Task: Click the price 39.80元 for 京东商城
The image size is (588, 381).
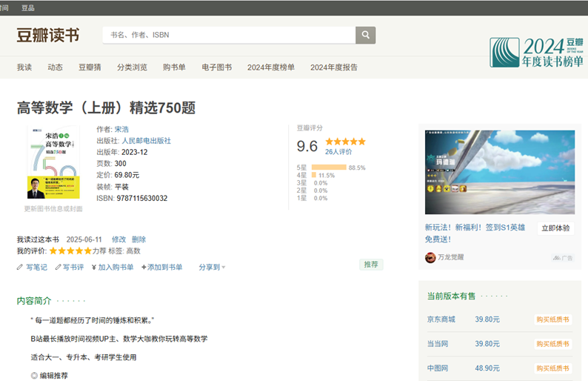Action: point(487,319)
